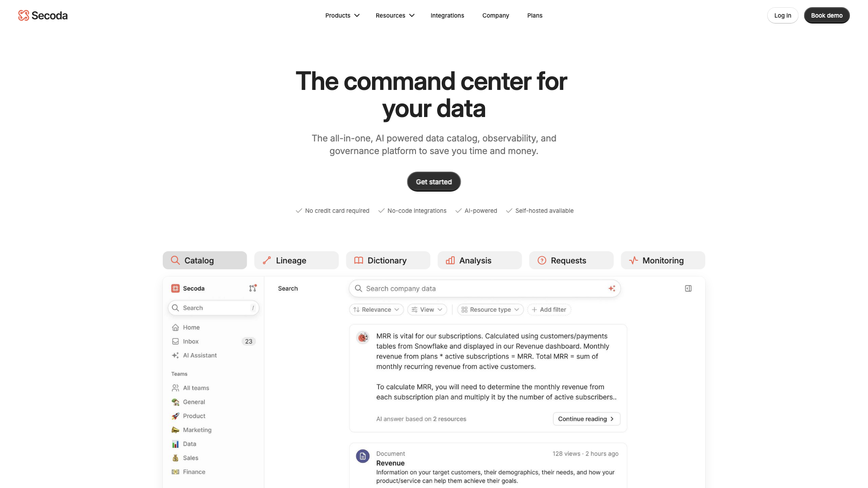Select the Analysis tab
This screenshot has width=868, height=488.
[x=479, y=260]
